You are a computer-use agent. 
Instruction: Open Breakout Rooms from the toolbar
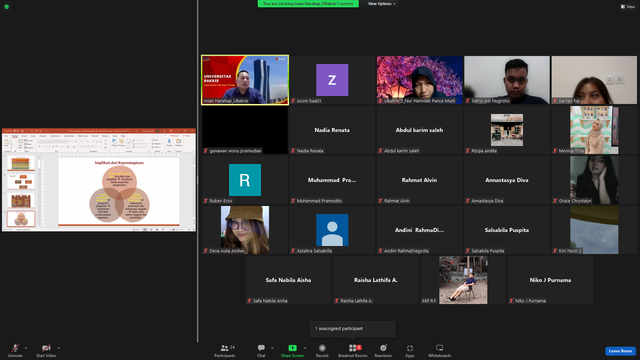click(353, 350)
